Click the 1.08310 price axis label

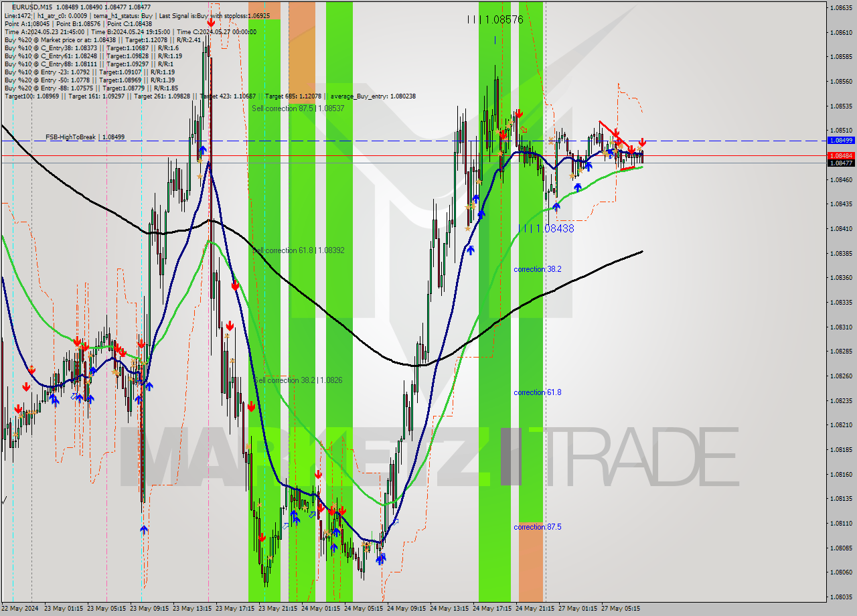click(x=842, y=327)
